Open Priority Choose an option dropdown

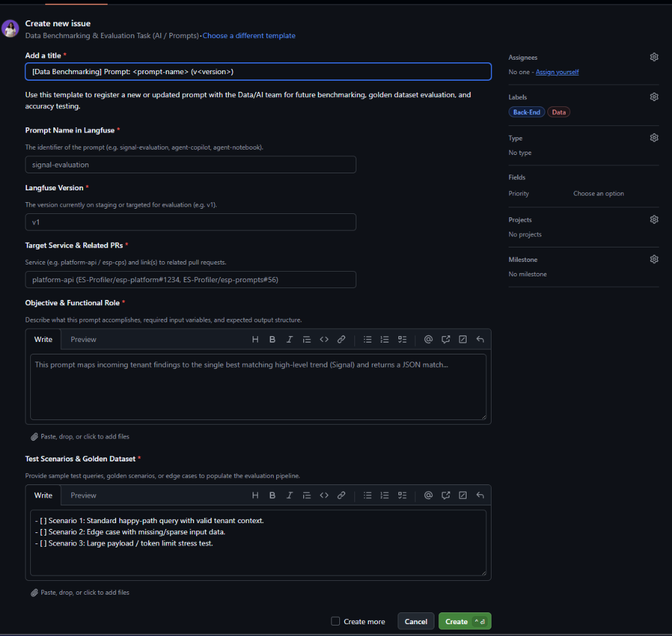tap(598, 193)
